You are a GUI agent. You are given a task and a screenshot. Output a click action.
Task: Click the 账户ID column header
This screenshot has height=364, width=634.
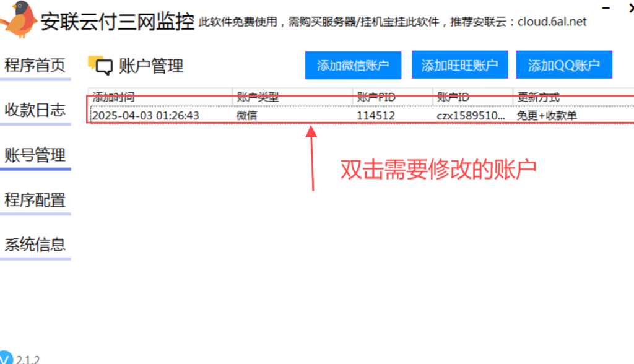(472, 97)
